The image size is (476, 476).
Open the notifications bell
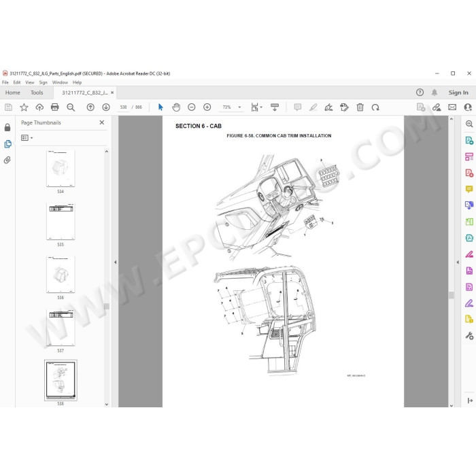click(x=435, y=92)
